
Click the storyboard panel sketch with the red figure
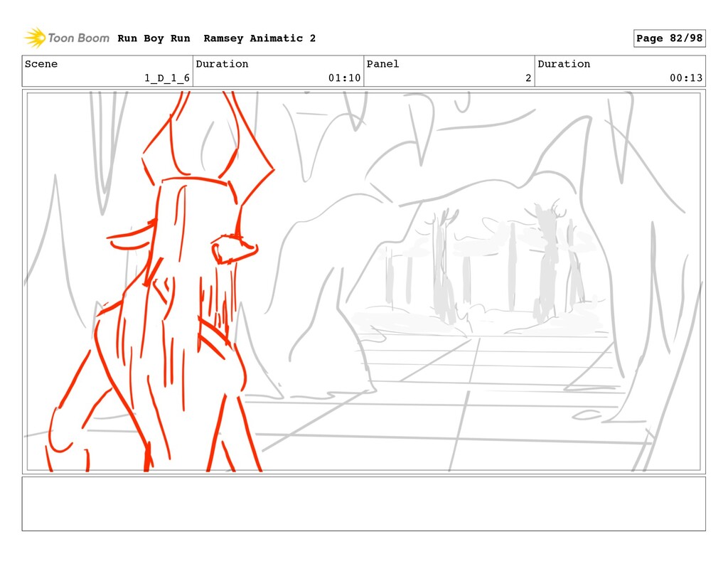point(363,282)
